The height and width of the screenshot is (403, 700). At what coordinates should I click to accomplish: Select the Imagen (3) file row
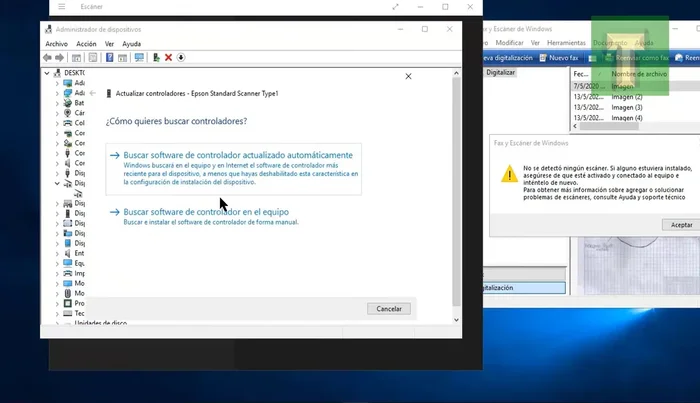pos(636,108)
